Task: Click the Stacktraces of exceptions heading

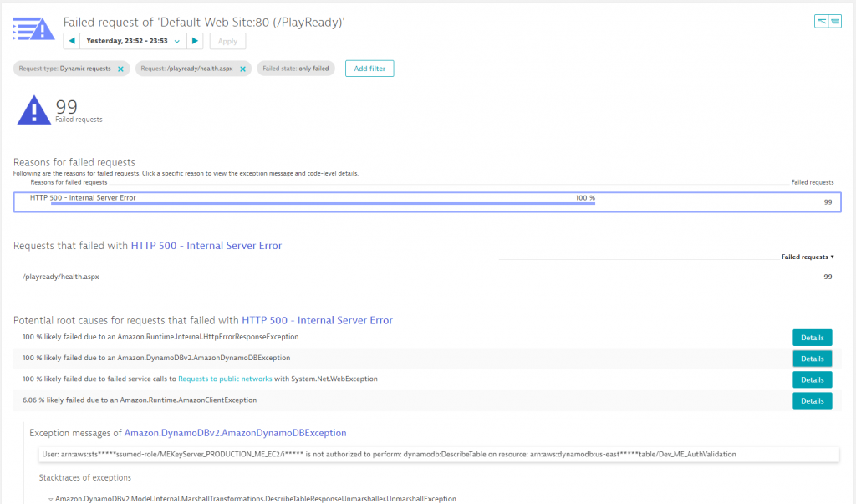Action: click(x=85, y=478)
